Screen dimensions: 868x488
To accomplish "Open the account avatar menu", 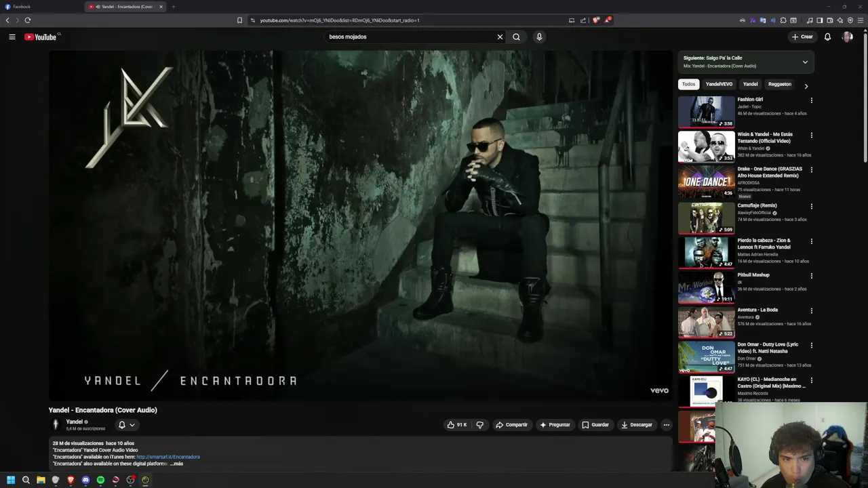I will coord(847,37).
